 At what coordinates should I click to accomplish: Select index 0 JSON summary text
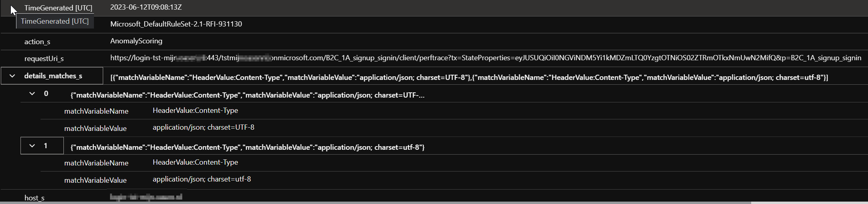(247, 95)
